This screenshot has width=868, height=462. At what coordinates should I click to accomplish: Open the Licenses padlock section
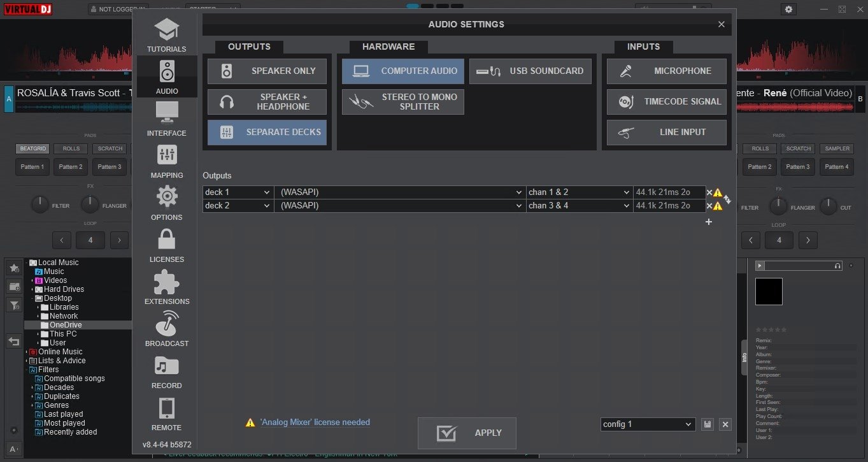(x=167, y=245)
